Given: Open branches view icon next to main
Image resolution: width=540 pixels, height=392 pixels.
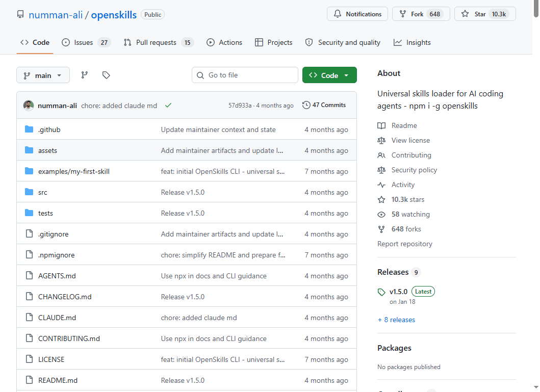Looking at the screenshot, I should pos(84,75).
